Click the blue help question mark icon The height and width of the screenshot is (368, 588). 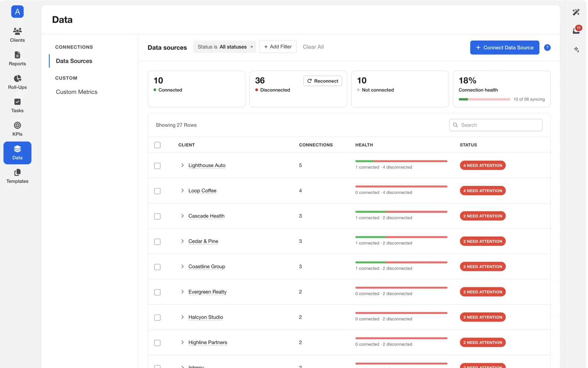point(547,47)
